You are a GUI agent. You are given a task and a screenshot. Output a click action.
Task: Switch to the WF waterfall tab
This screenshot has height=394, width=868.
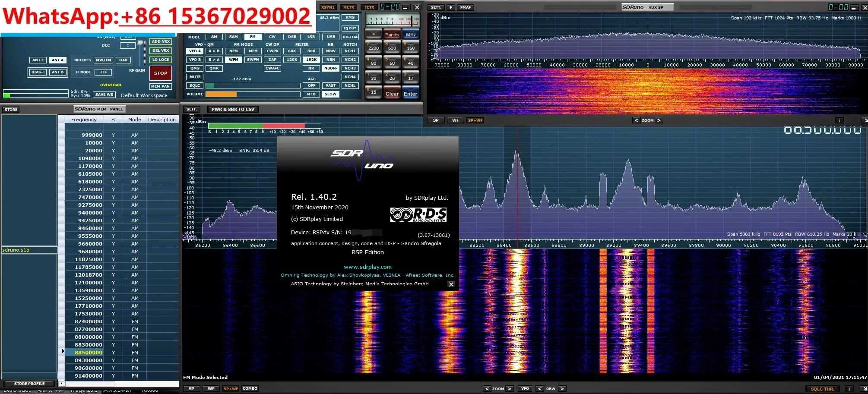pos(211,388)
